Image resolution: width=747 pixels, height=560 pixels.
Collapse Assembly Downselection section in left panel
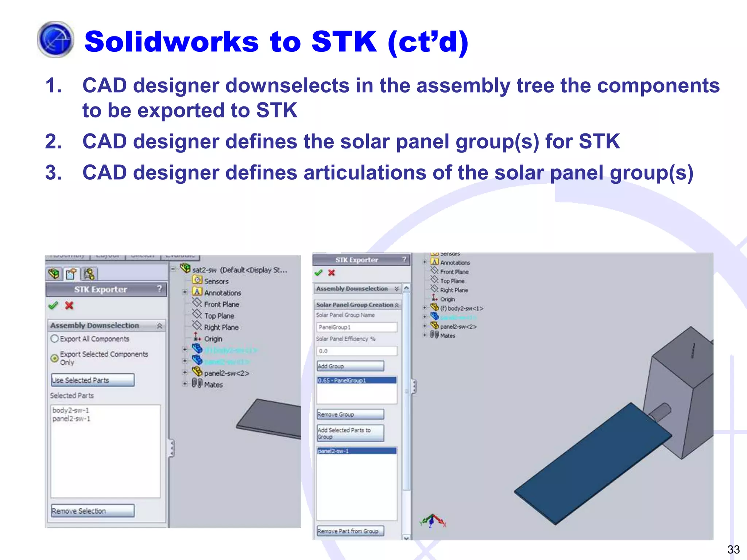(x=159, y=326)
